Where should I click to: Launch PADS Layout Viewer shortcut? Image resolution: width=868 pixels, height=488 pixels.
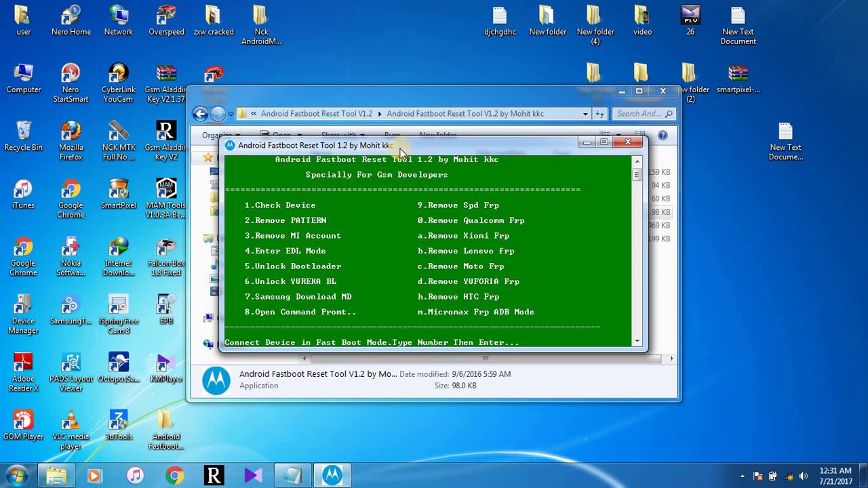71,373
